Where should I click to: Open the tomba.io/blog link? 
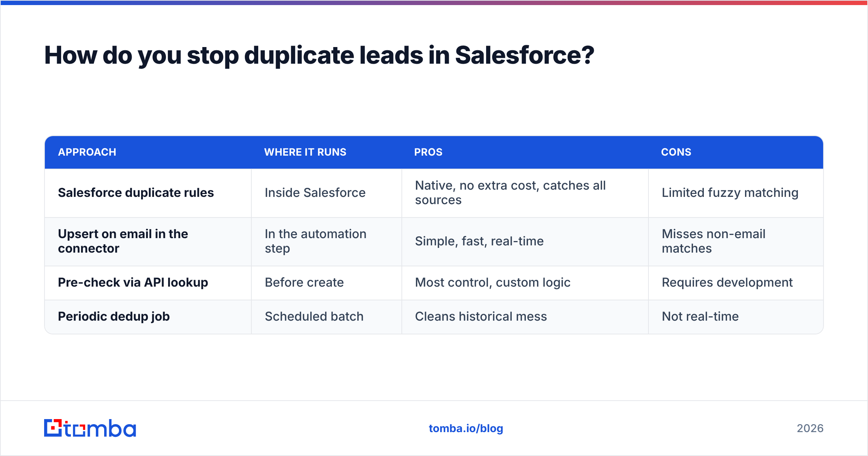466,428
